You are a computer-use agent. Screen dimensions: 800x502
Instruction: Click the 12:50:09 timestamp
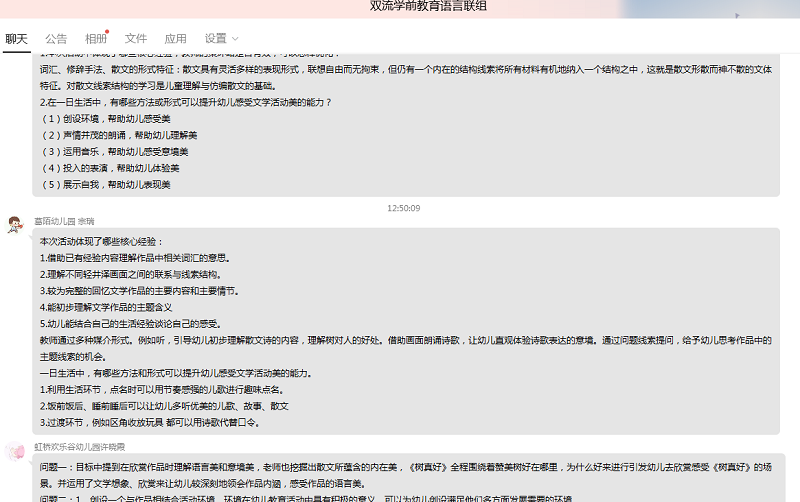[403, 208]
